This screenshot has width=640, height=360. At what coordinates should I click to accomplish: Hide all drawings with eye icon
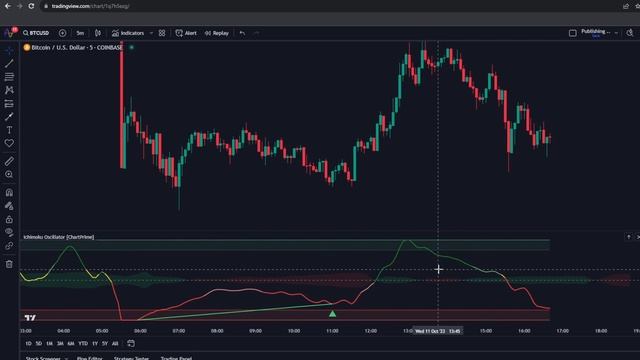(x=9, y=232)
